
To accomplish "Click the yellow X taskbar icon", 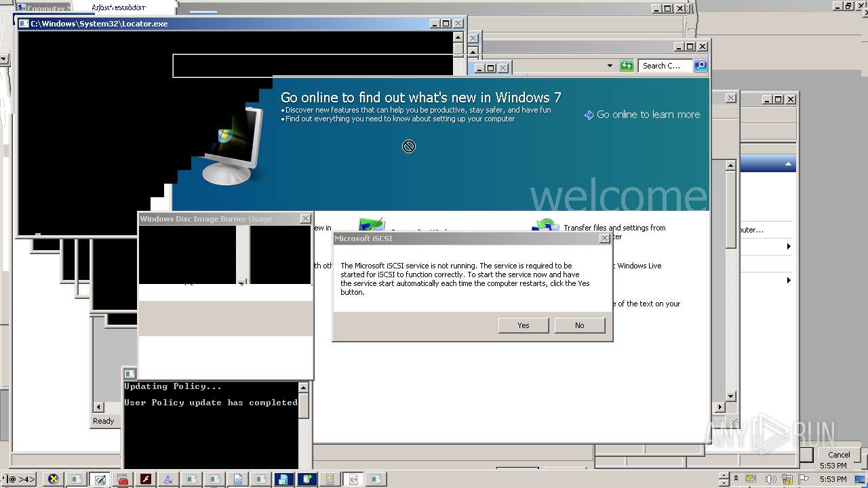I will [53, 479].
